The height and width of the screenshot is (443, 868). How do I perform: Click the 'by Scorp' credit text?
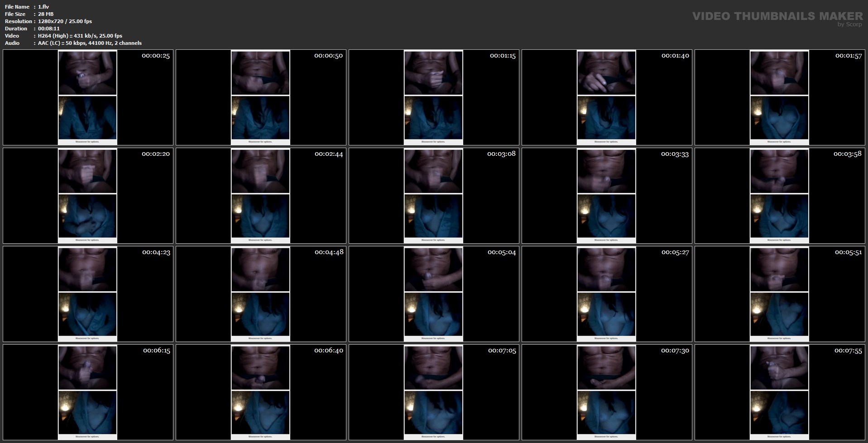849,24
